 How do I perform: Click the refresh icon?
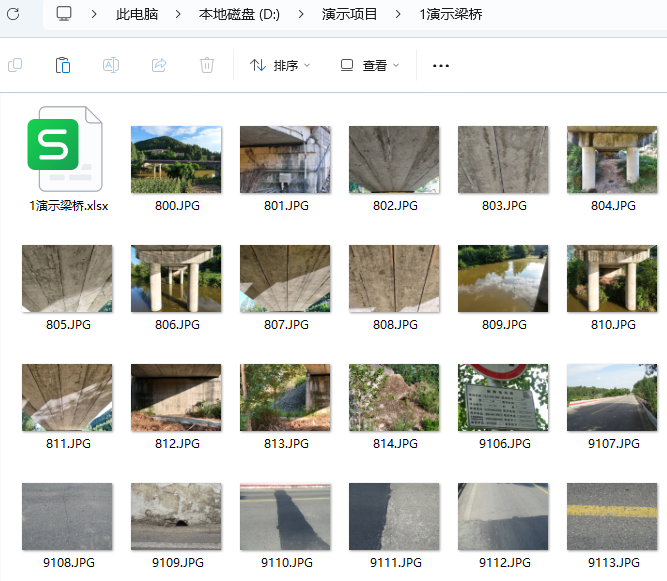pos(13,14)
